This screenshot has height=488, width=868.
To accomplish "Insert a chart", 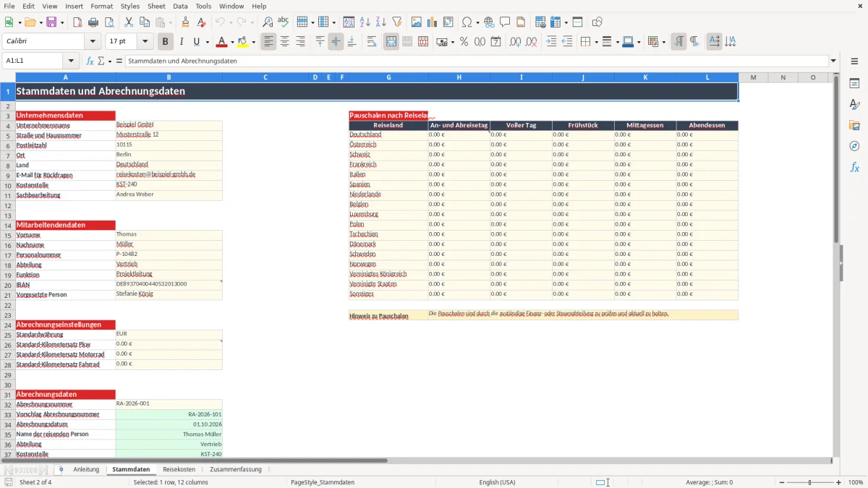I will [433, 22].
